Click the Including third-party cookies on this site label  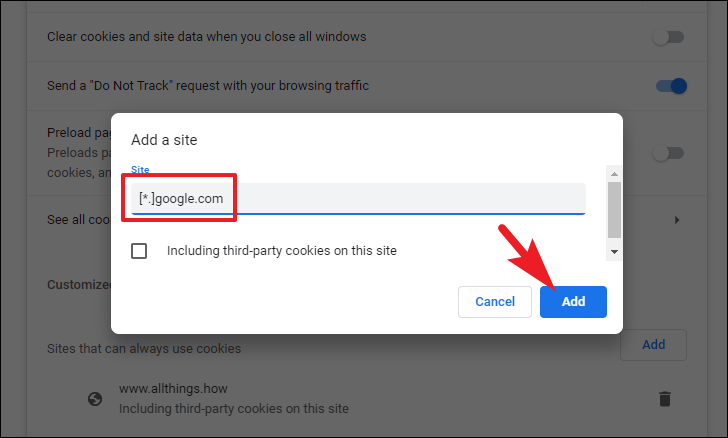pos(282,251)
